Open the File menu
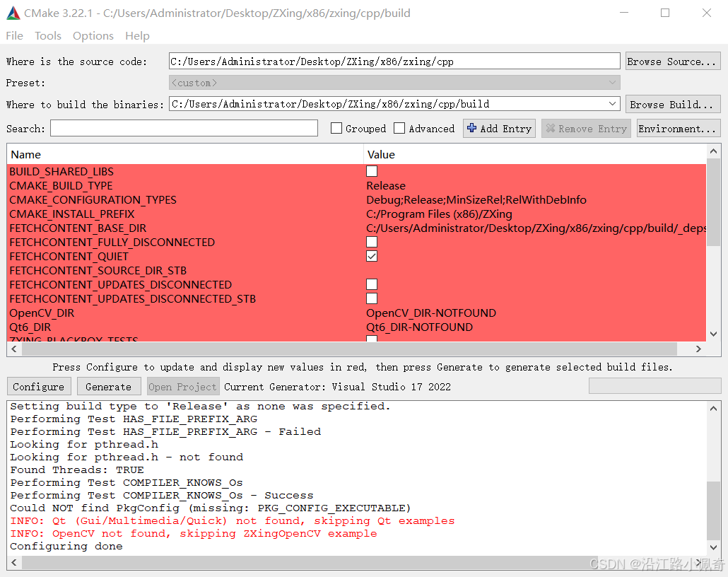The height and width of the screenshot is (577, 728). tap(13, 35)
